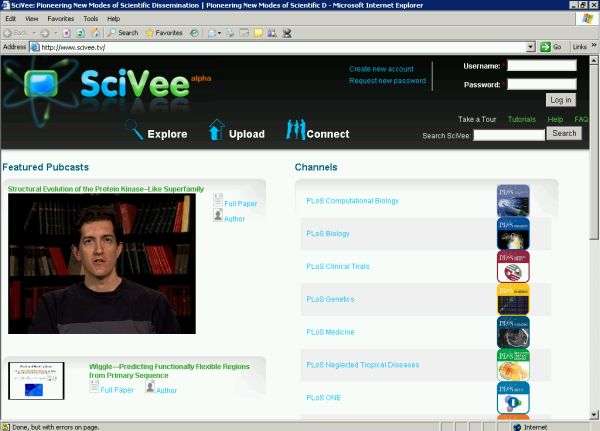600x431 pixels.
Task: Open the Connect navigation item
Action: tap(328, 134)
